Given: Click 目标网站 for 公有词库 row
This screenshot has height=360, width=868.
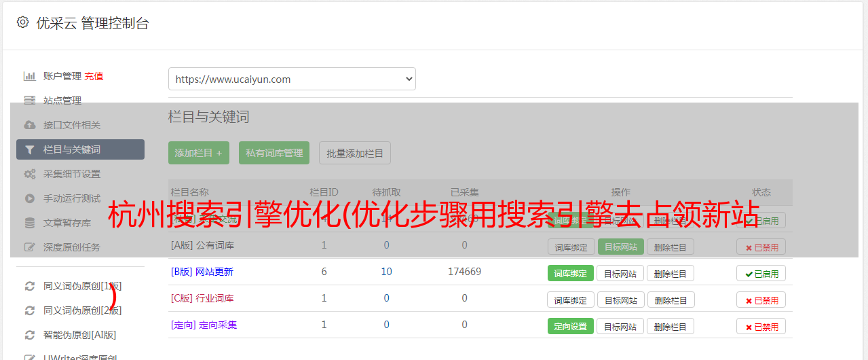Looking at the screenshot, I should point(621,247).
